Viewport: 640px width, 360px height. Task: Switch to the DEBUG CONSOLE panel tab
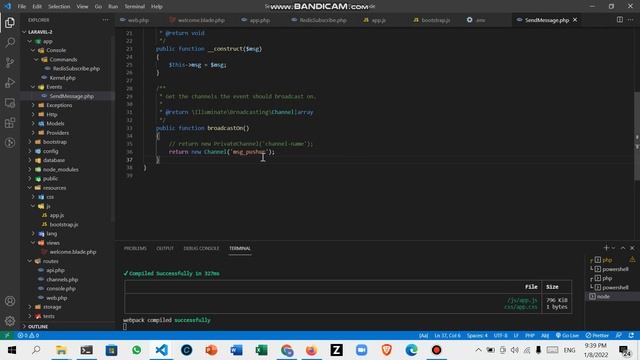tap(201, 248)
